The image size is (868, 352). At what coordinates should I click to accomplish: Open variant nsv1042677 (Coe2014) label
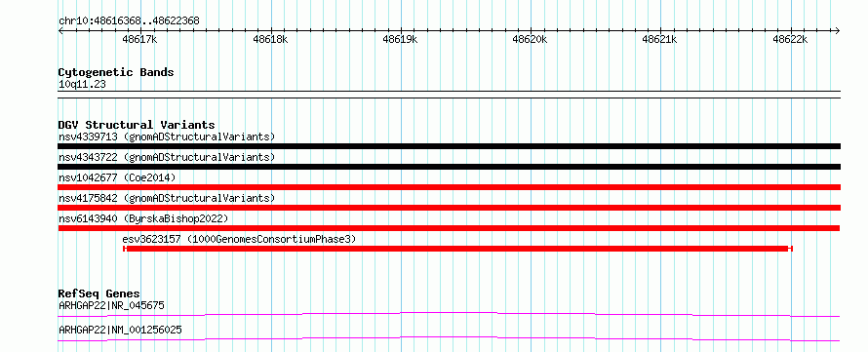coord(117,177)
